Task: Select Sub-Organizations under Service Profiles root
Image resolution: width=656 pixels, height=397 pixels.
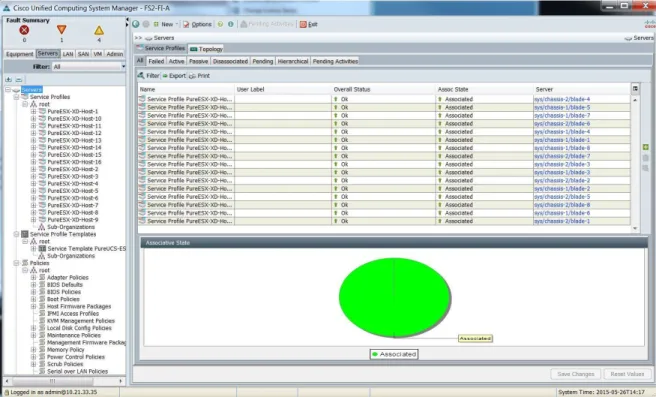Action: point(71,227)
